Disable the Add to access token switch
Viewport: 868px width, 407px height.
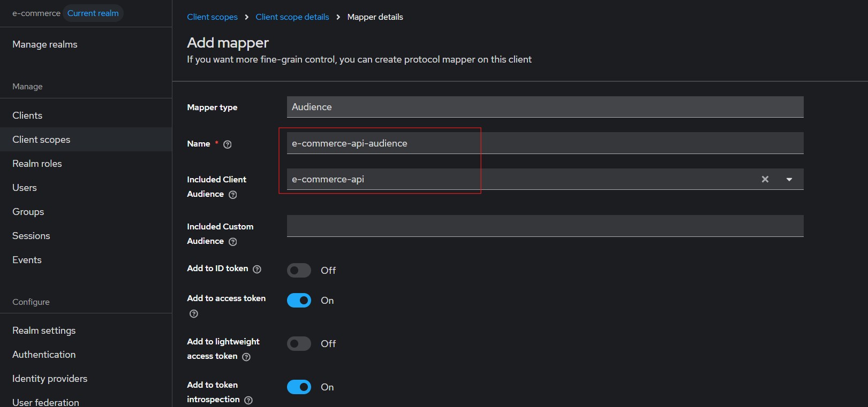click(299, 301)
